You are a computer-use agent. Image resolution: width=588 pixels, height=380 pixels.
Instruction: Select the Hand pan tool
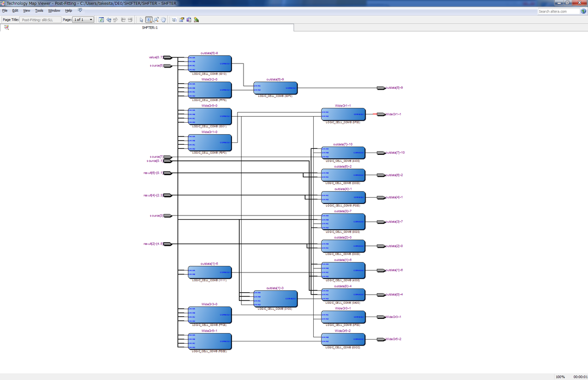coord(163,20)
